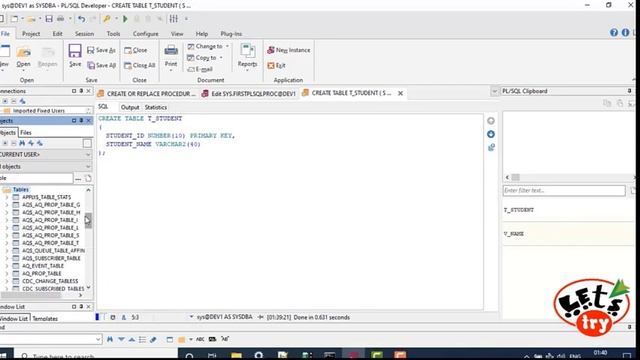Click Save As button

(102, 50)
